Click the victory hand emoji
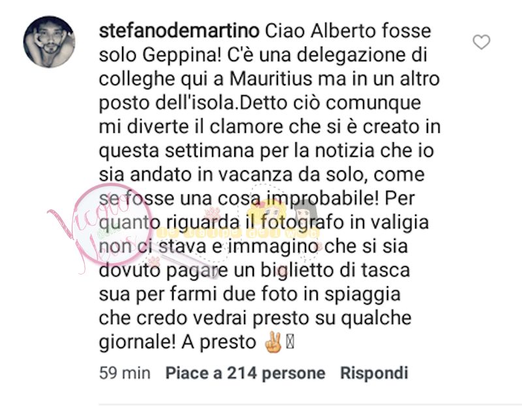The height and width of the screenshot is (420, 522). [x=273, y=342]
